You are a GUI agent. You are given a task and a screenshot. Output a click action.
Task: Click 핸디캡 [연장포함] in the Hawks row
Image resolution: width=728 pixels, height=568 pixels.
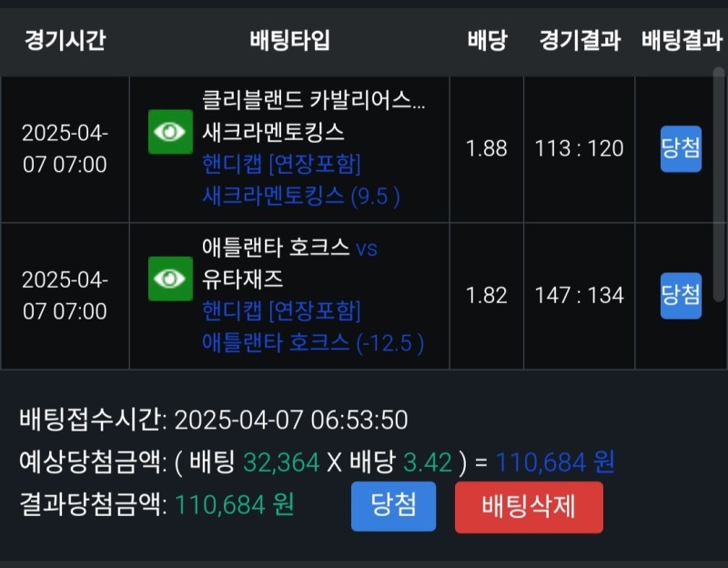coord(281,311)
